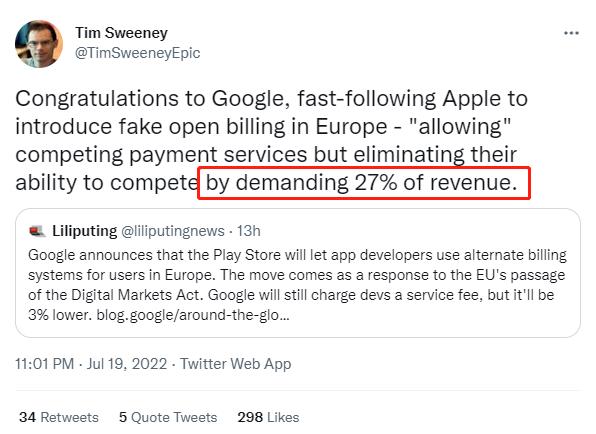Open the Tim Sweeney display name
The height and width of the screenshot is (434, 596).
pyautogui.click(x=121, y=33)
